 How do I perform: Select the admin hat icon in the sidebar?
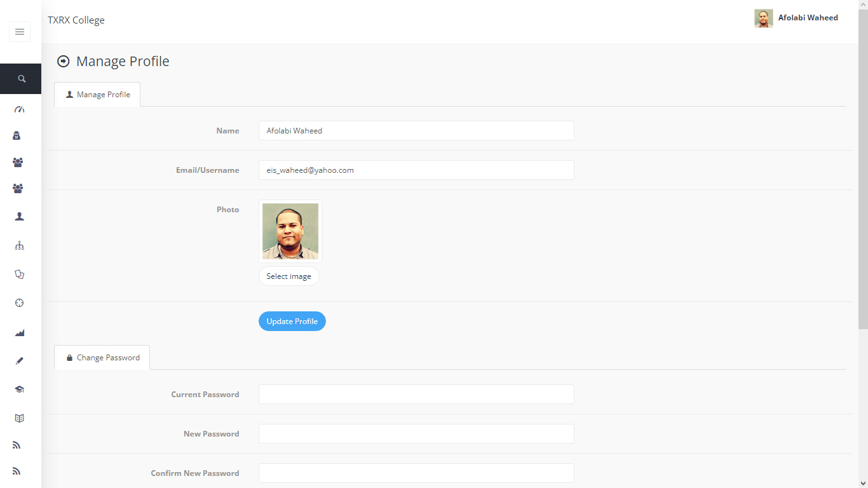18,135
